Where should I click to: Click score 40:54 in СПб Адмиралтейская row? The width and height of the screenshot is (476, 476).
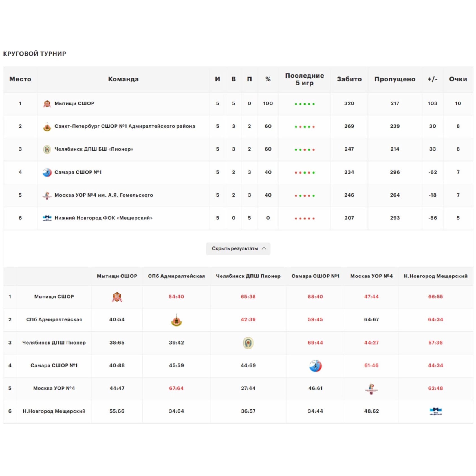[x=117, y=319]
